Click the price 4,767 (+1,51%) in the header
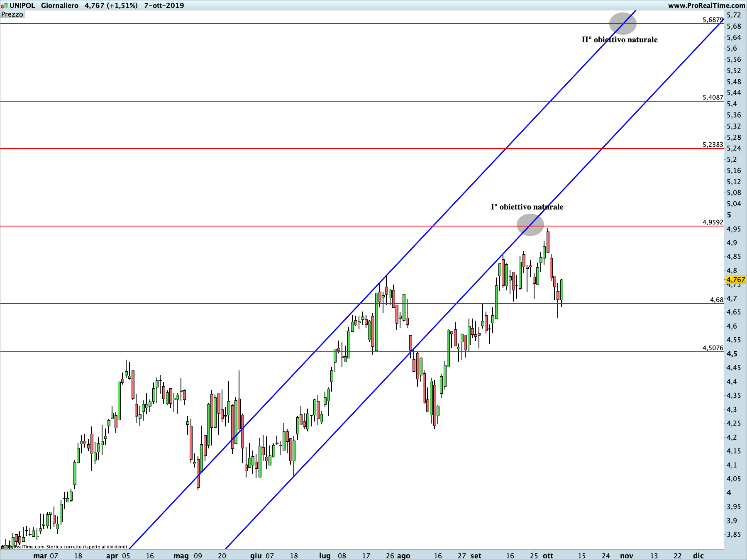 111,5
